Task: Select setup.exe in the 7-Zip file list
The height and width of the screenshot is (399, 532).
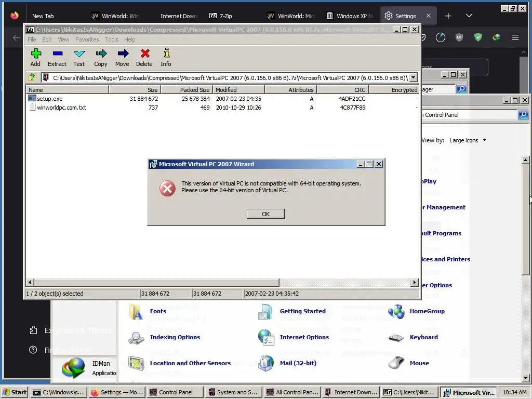Action: 49,99
